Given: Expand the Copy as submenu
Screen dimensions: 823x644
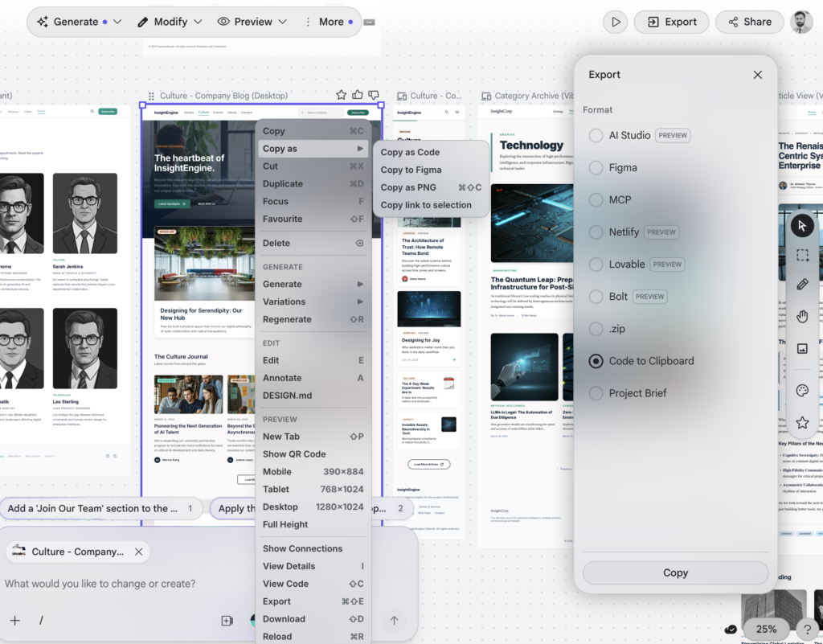Looking at the screenshot, I should tap(313, 149).
